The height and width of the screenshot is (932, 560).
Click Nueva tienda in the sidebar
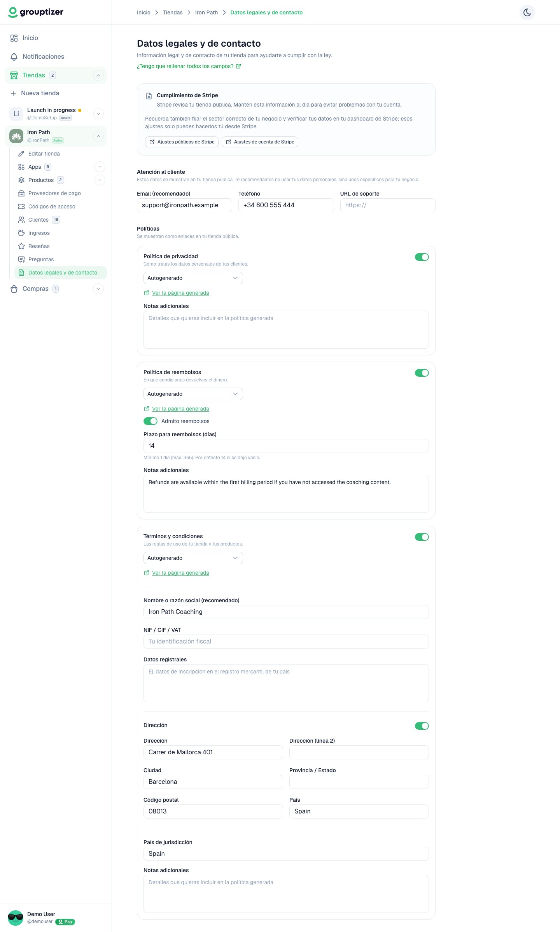tap(40, 93)
